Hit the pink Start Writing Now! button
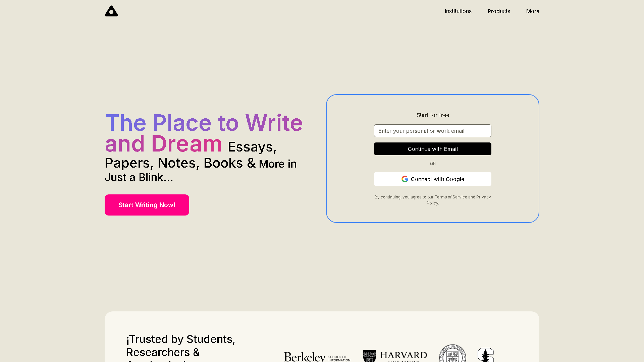 point(147,205)
